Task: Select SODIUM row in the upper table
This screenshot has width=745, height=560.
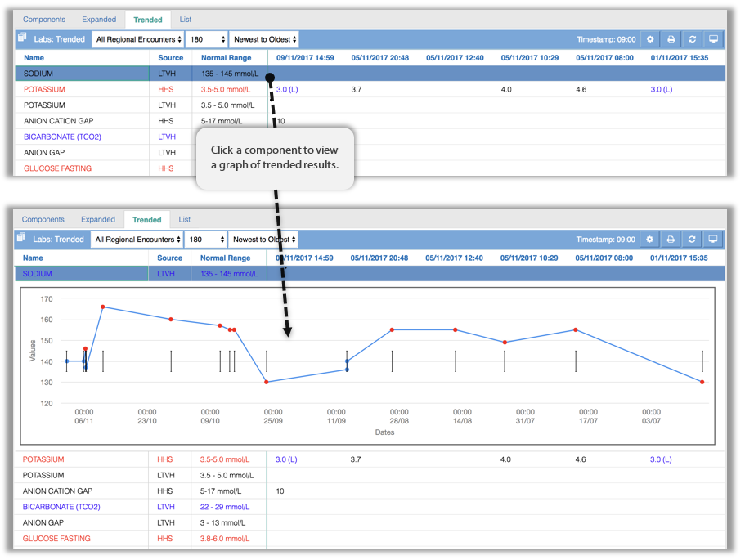Action: click(x=370, y=74)
